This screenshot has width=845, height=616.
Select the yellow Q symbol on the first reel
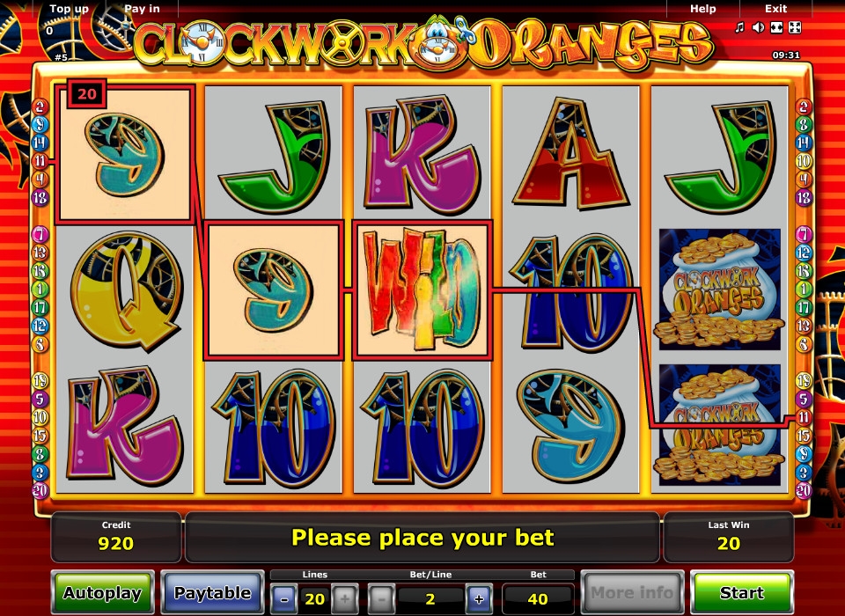click(x=126, y=291)
